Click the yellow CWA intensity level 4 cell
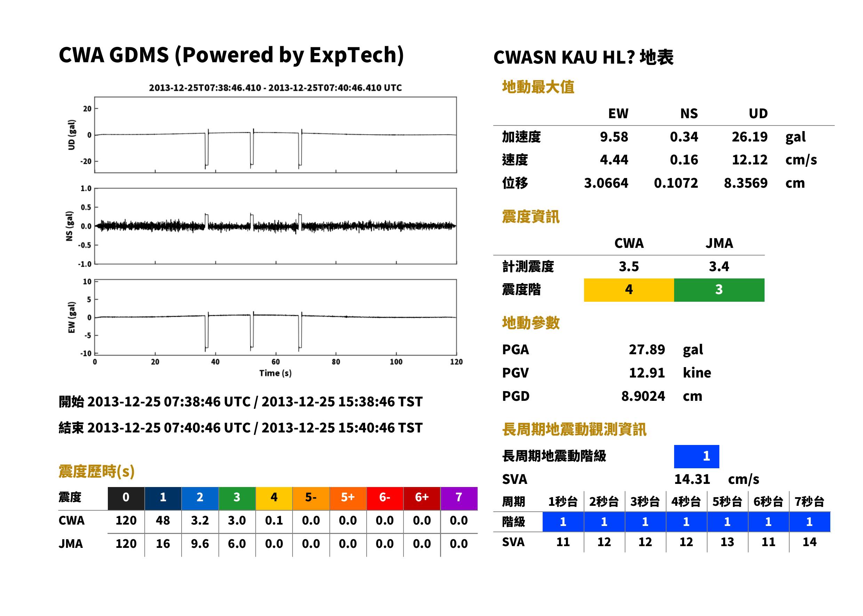863x616 pixels. pos(629,290)
